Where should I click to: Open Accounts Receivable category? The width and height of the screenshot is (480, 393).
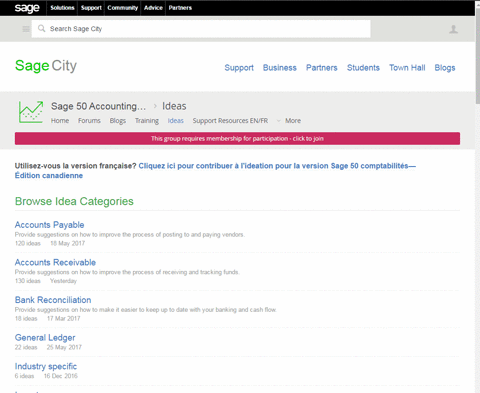pyautogui.click(x=55, y=263)
